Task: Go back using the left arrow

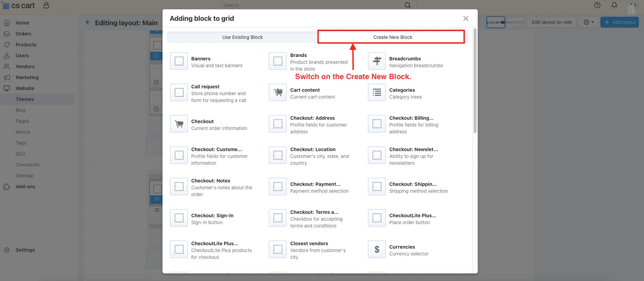Action: click(88, 23)
